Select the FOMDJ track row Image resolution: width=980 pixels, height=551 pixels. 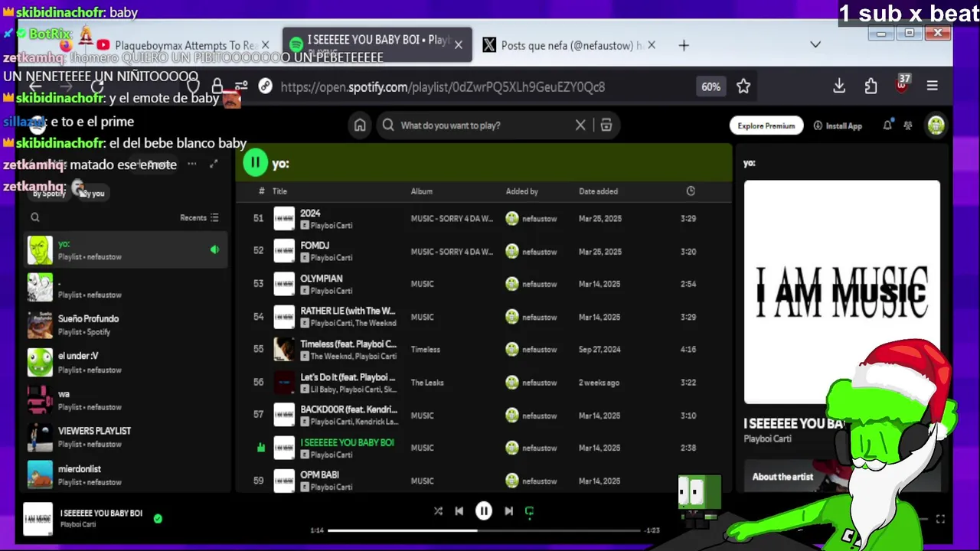click(483, 251)
